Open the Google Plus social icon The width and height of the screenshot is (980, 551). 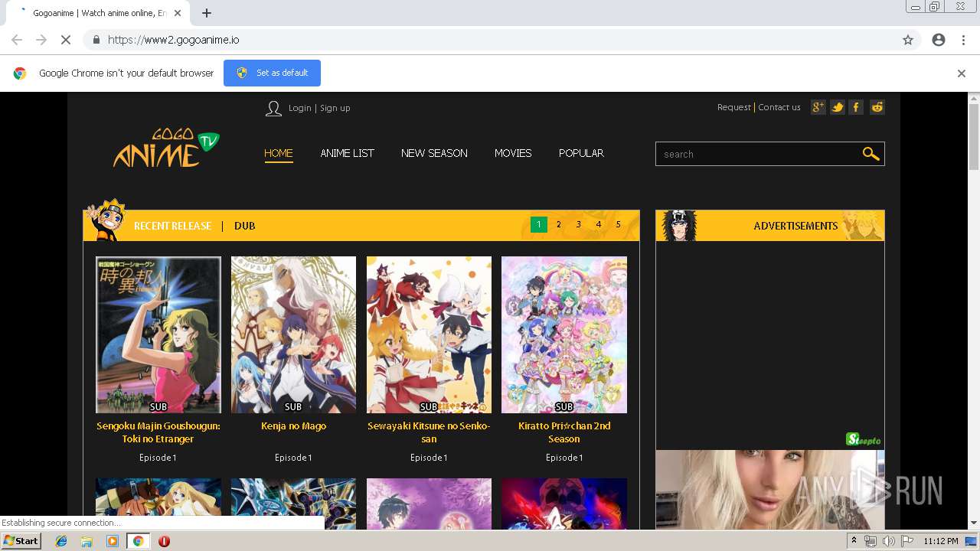pos(818,107)
